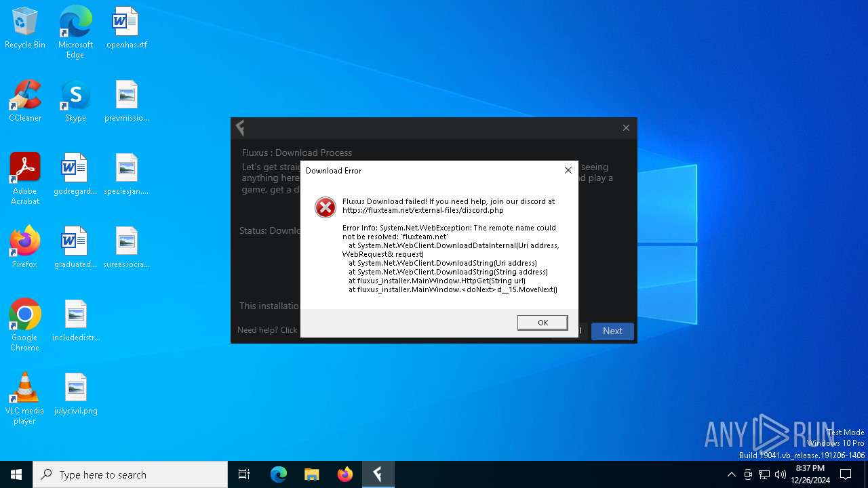Click the taskbar search box

(x=130, y=474)
